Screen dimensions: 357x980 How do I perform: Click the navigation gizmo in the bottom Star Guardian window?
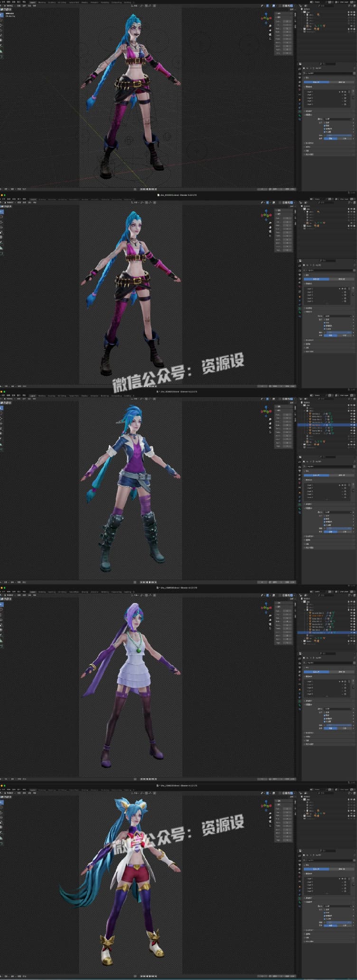(266, 806)
